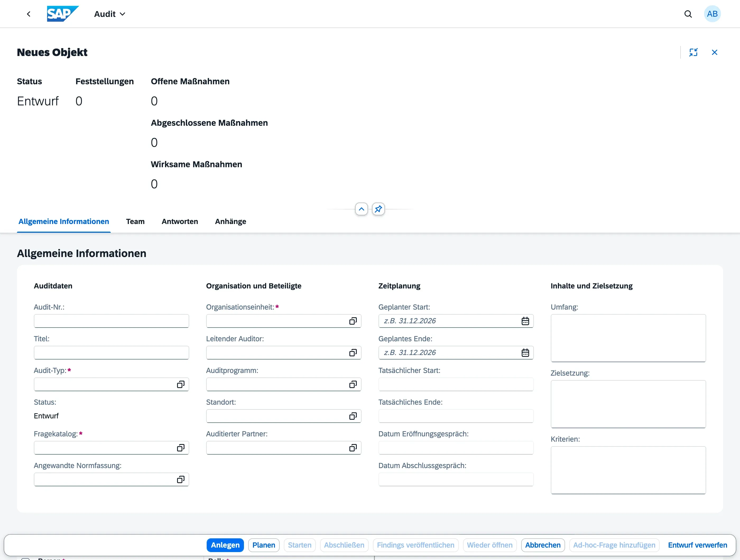Open the Anhänge tab
The height and width of the screenshot is (560, 740).
click(x=230, y=222)
